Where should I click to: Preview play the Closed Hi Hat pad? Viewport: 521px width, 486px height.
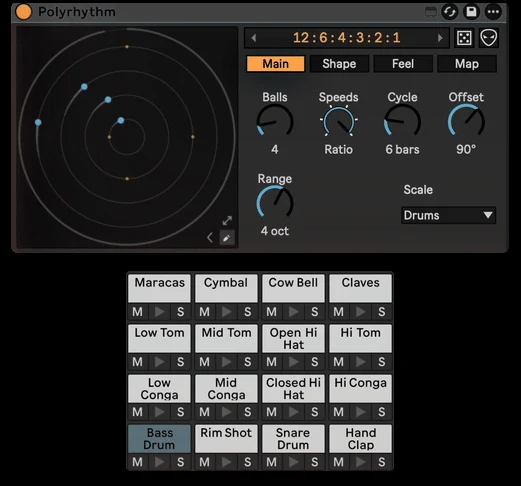(293, 412)
